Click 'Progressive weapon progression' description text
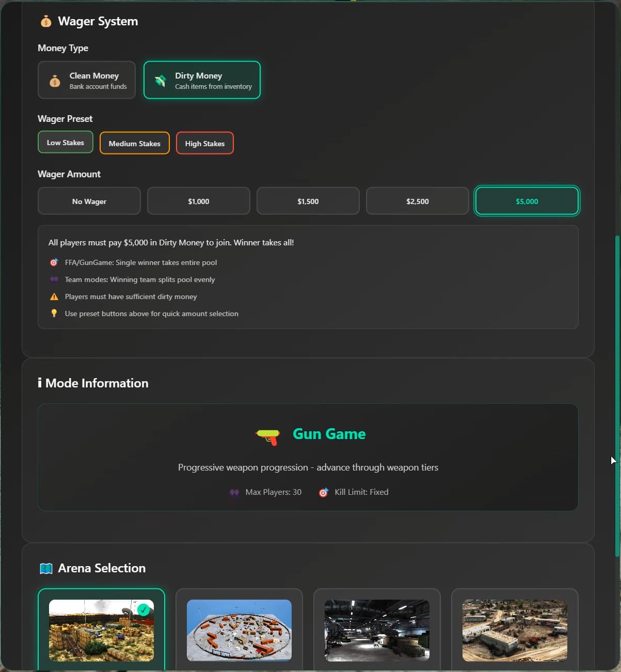621x672 pixels. coord(308,467)
